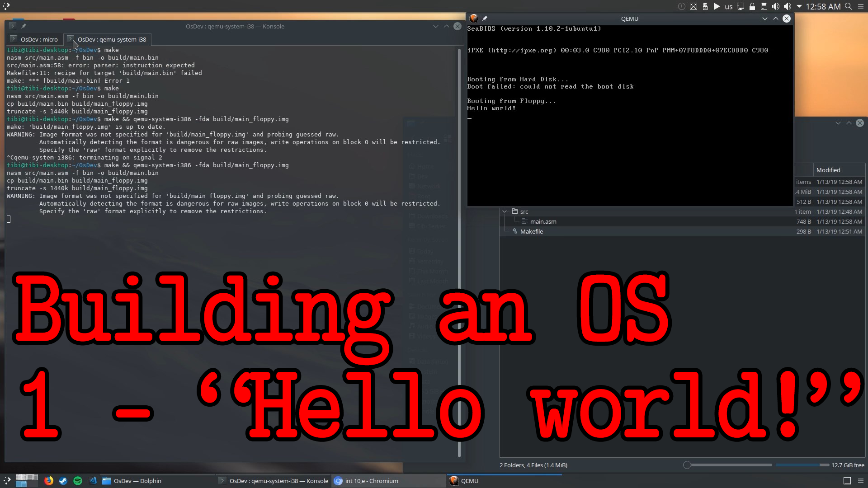Select the OsDev : qemu-system-i38 tab

(108, 39)
